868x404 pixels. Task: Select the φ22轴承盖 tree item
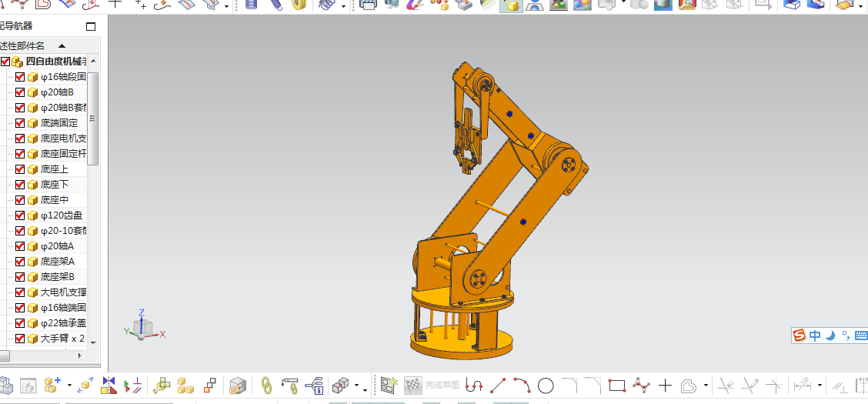tap(64, 322)
